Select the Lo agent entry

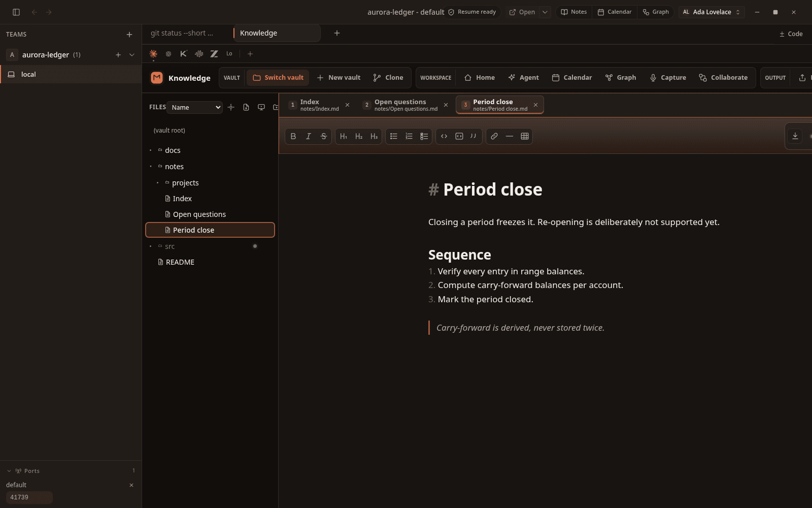229,54
